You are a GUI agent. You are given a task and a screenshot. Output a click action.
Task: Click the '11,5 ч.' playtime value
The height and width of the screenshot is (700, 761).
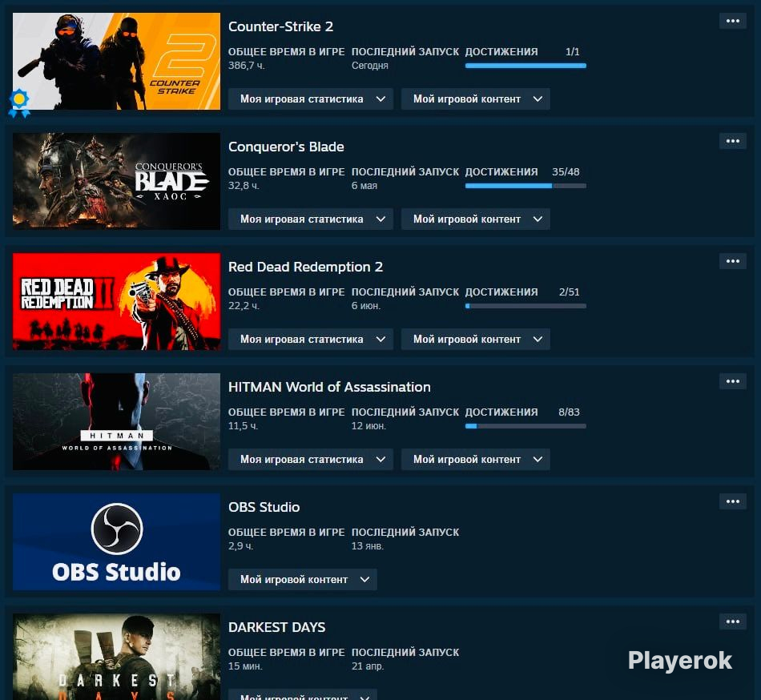[244, 426]
